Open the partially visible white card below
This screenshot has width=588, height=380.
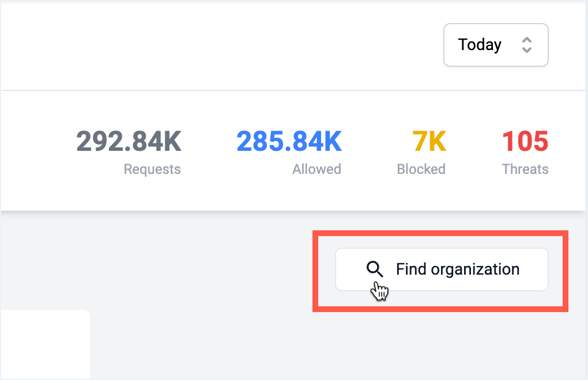point(46,344)
